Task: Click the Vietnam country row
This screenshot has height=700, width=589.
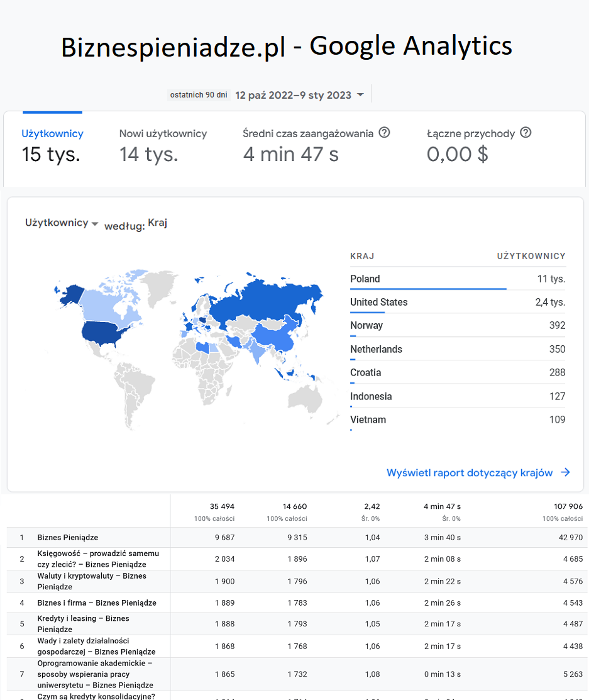Action: [x=458, y=419]
